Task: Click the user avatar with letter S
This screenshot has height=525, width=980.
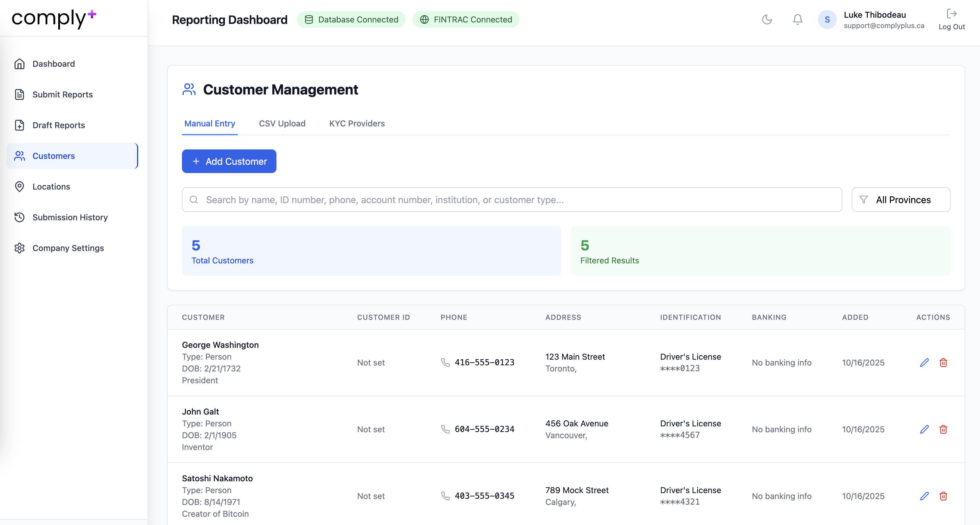Action: coord(827,19)
